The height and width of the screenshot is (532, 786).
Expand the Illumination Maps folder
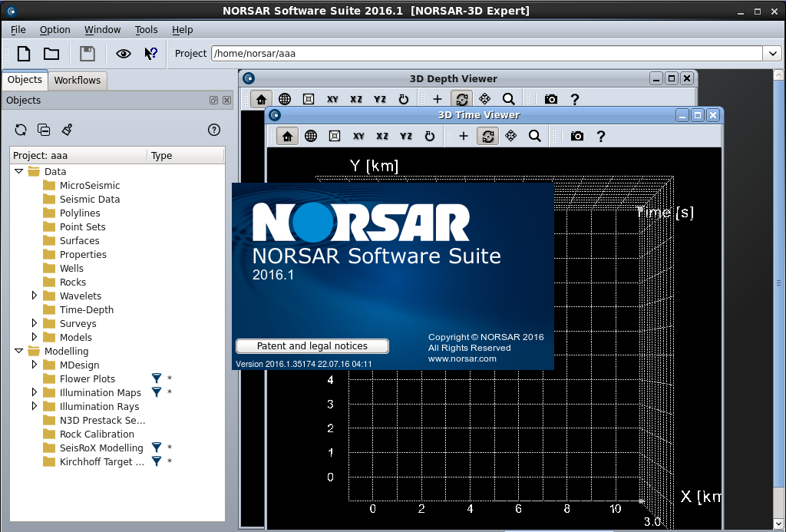point(34,392)
